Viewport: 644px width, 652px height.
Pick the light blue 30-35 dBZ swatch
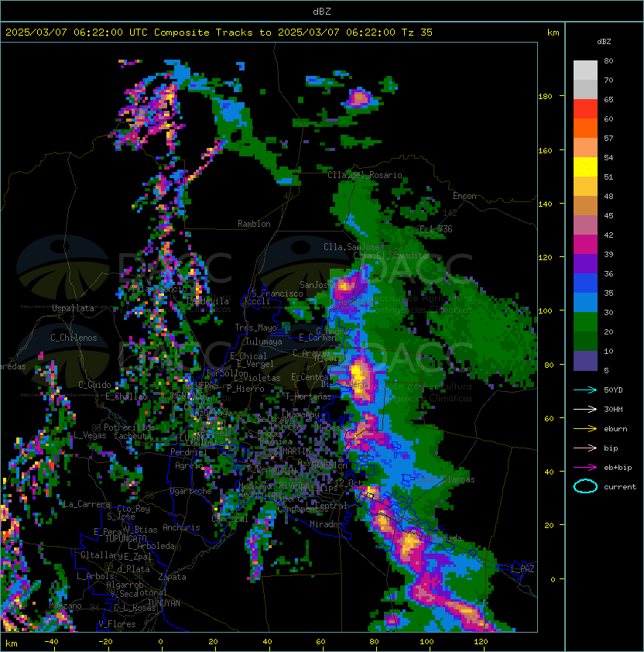(585, 302)
